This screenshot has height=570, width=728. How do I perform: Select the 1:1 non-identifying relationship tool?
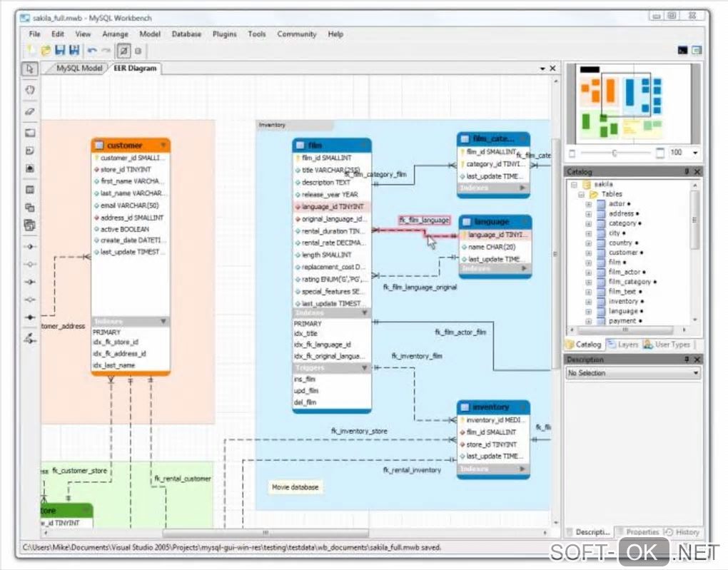pyautogui.click(x=30, y=246)
